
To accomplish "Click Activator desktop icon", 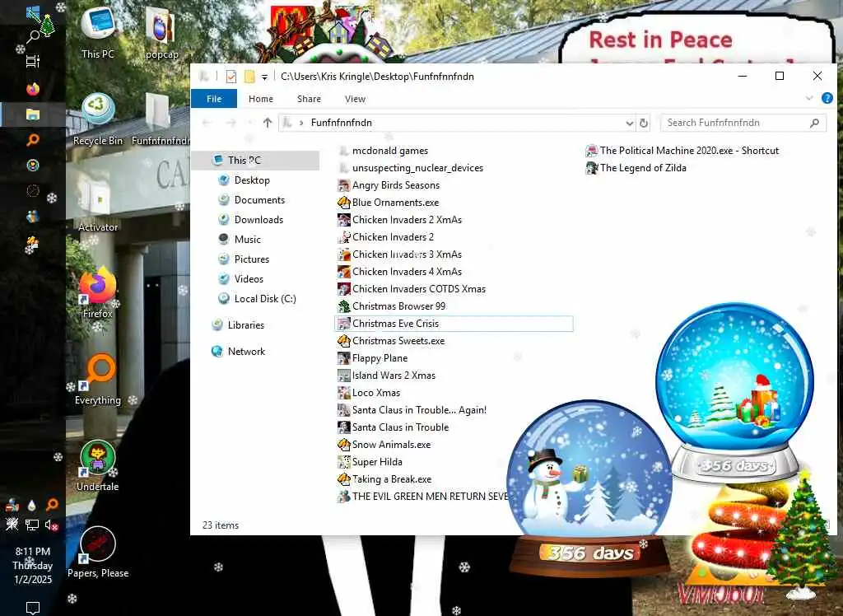I will (98, 206).
